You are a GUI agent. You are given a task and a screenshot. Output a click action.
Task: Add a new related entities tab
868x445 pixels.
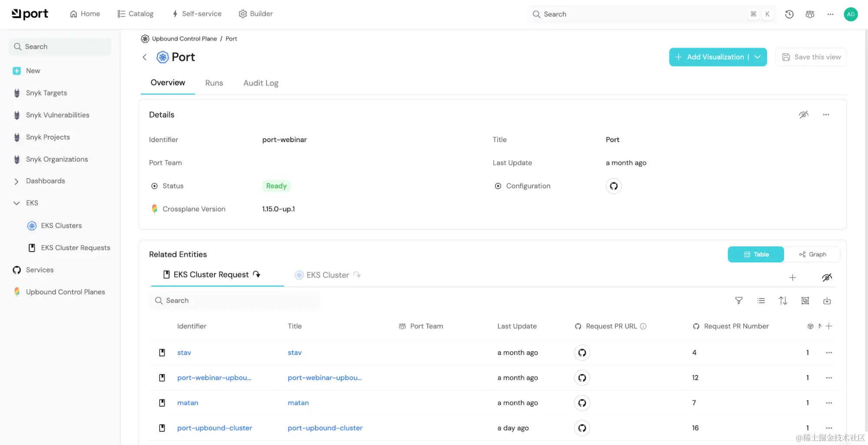point(792,277)
